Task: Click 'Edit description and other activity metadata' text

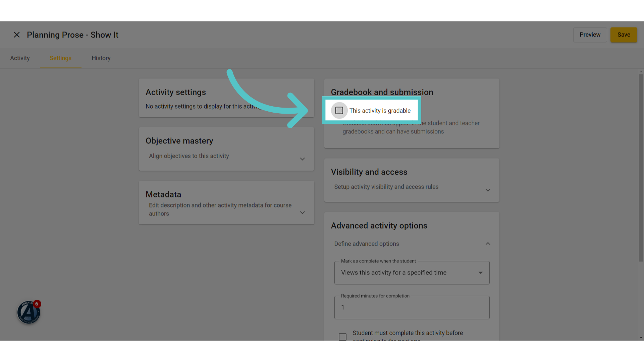Action: pyautogui.click(x=220, y=209)
